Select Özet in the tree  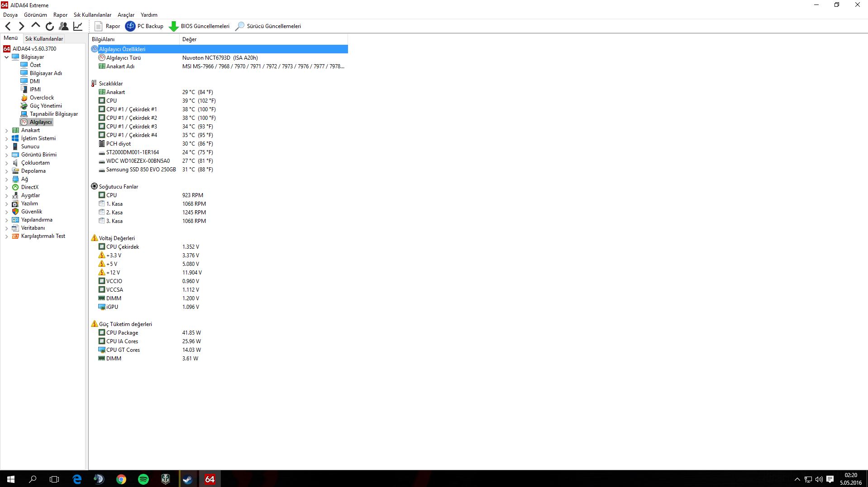click(35, 65)
